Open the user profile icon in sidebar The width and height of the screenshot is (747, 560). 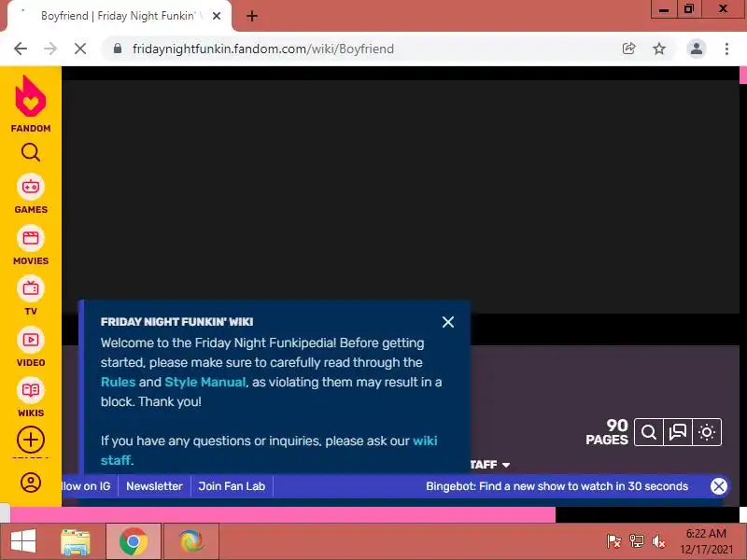coord(31,483)
